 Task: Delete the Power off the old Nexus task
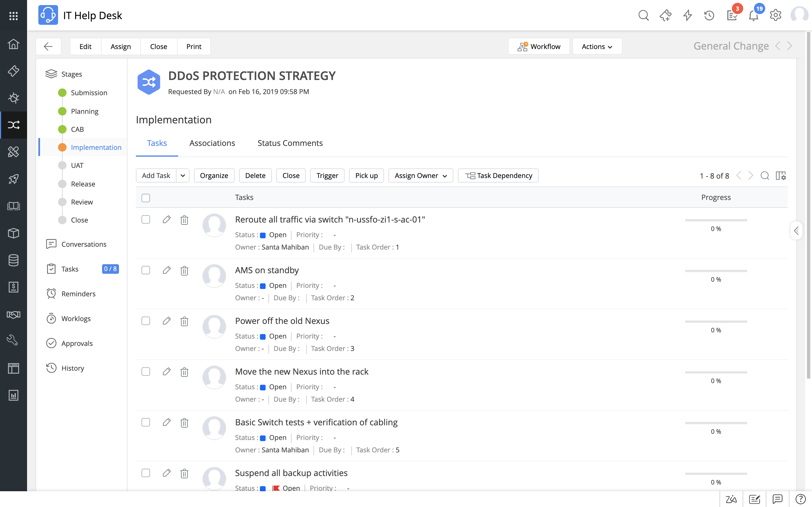pyautogui.click(x=184, y=321)
